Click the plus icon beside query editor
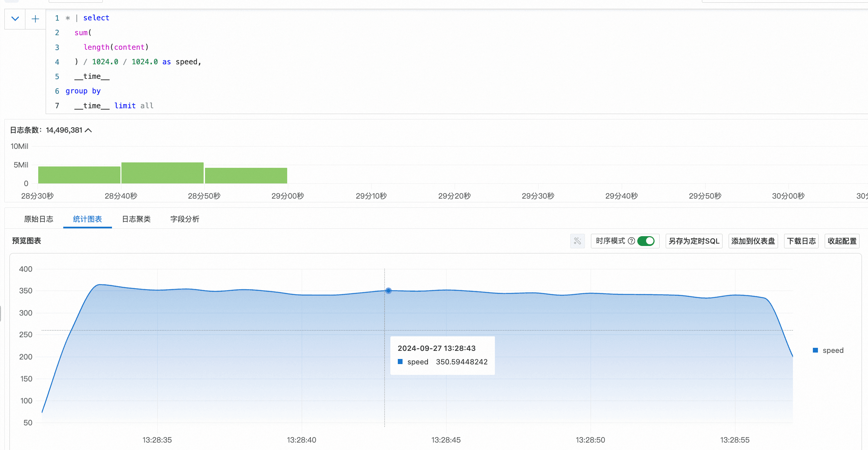This screenshot has width=868, height=450. 35,19
